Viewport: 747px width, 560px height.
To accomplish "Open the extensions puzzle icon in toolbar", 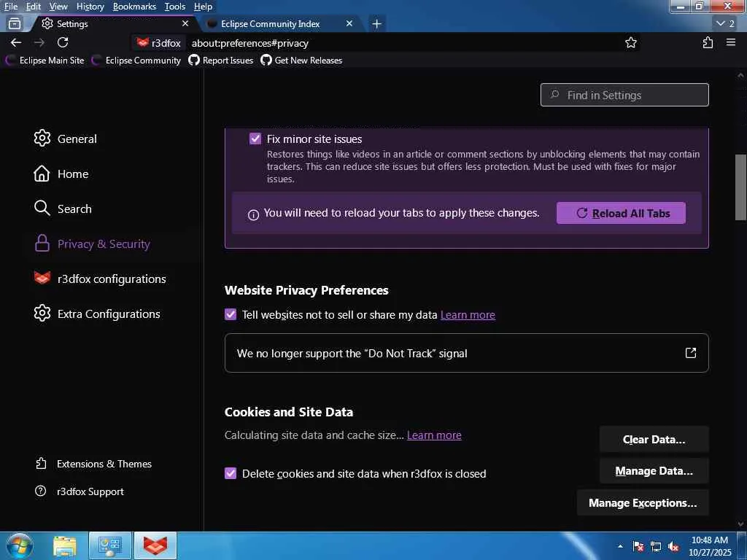I will [x=708, y=43].
